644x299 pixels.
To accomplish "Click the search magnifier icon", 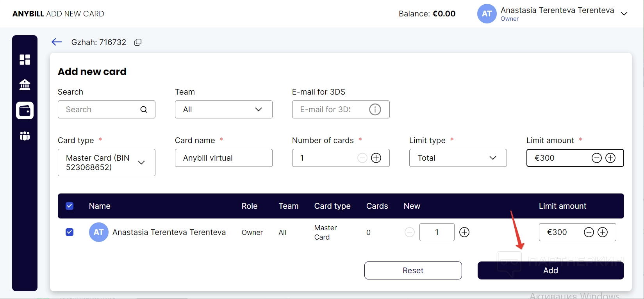I will click(144, 109).
